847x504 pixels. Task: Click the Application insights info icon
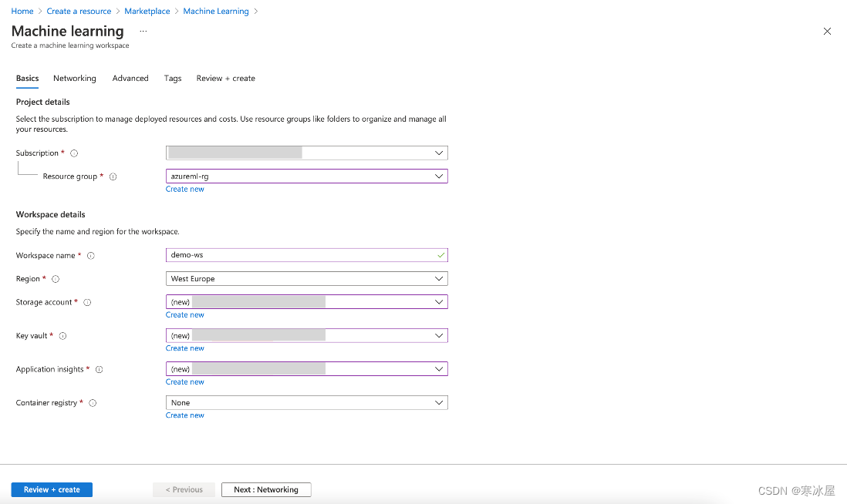[100, 370]
